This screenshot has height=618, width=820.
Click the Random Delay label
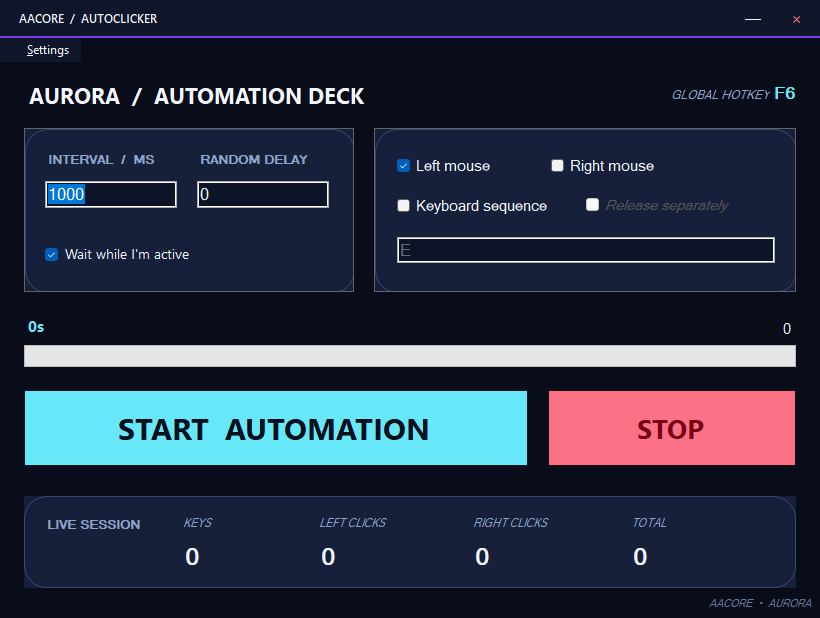pyautogui.click(x=254, y=159)
